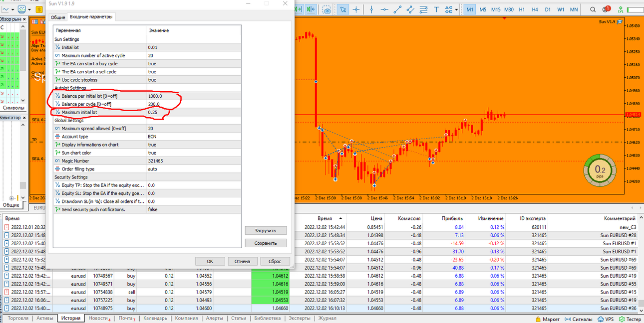Edit Balance per initial lot value 1000.0
The image size is (644, 323).
(194, 96)
